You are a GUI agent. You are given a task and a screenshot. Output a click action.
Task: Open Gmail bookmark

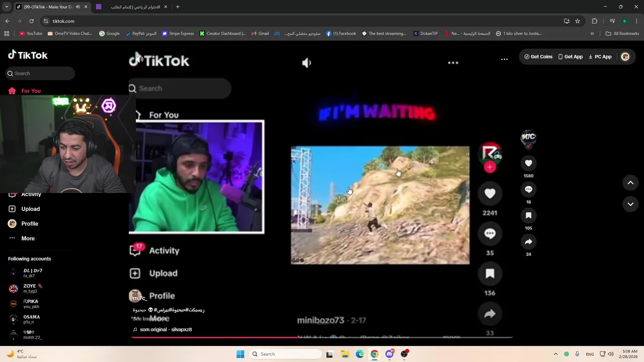[x=260, y=34]
